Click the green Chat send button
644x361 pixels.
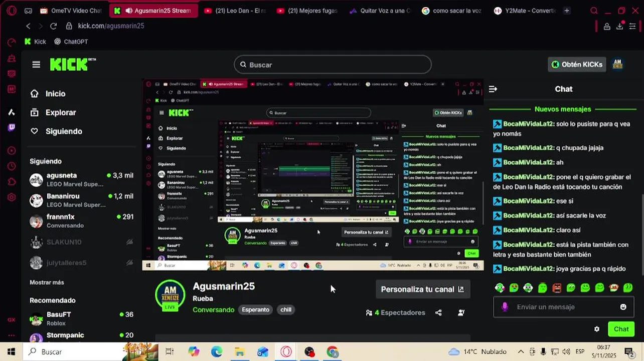[x=621, y=329]
